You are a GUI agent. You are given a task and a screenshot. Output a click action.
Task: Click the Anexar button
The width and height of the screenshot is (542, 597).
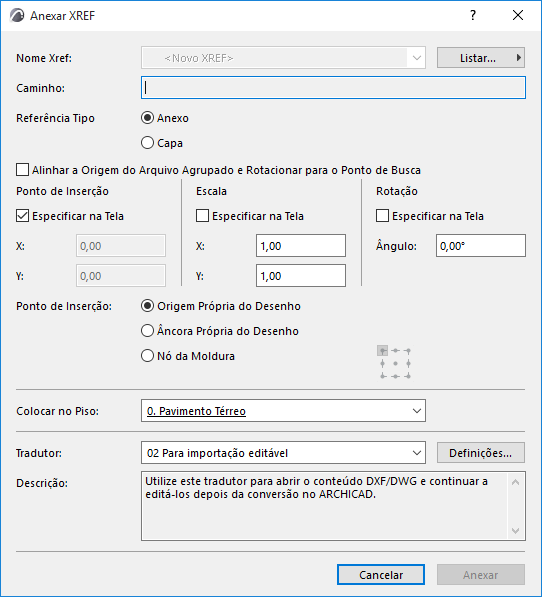[481, 575]
